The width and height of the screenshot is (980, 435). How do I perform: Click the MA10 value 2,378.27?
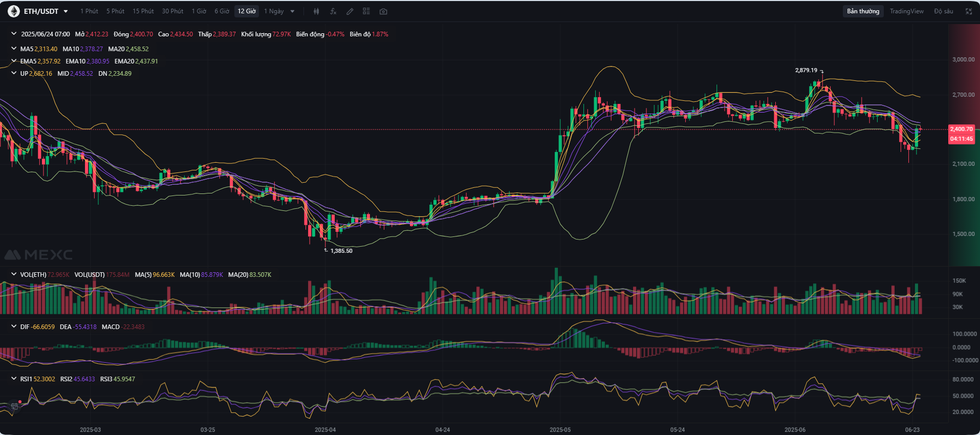click(91, 49)
